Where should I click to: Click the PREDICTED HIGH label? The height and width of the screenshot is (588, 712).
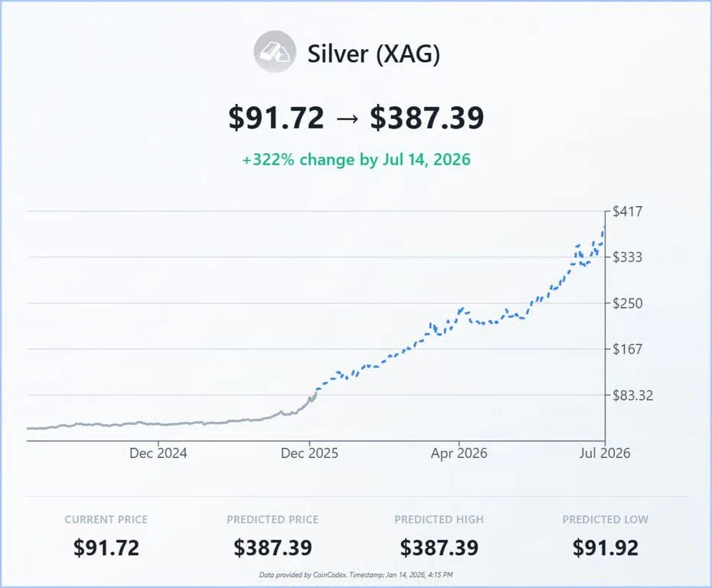[439, 519]
